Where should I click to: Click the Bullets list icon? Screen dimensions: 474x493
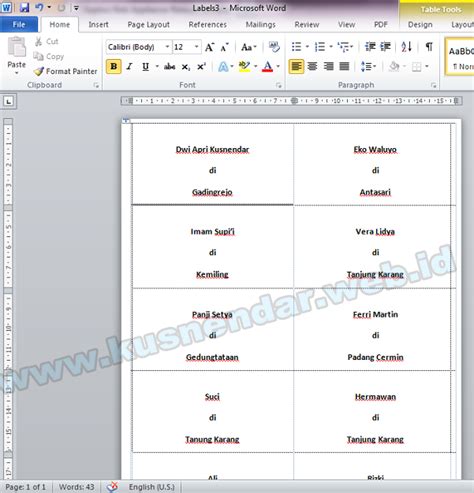(x=296, y=47)
